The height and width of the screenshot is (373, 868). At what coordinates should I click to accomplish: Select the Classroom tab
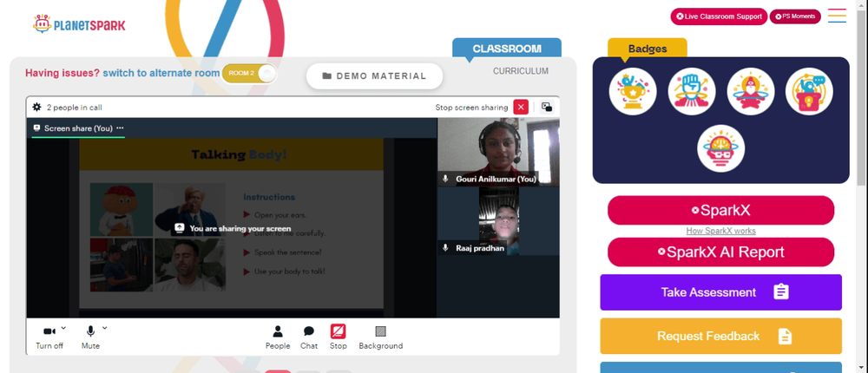(507, 49)
